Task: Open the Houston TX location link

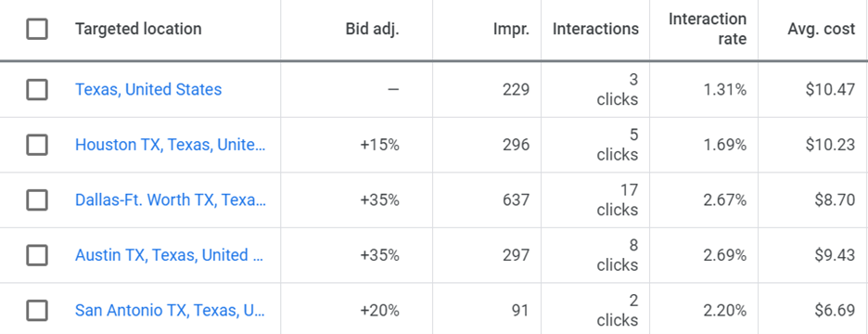Action: click(171, 145)
